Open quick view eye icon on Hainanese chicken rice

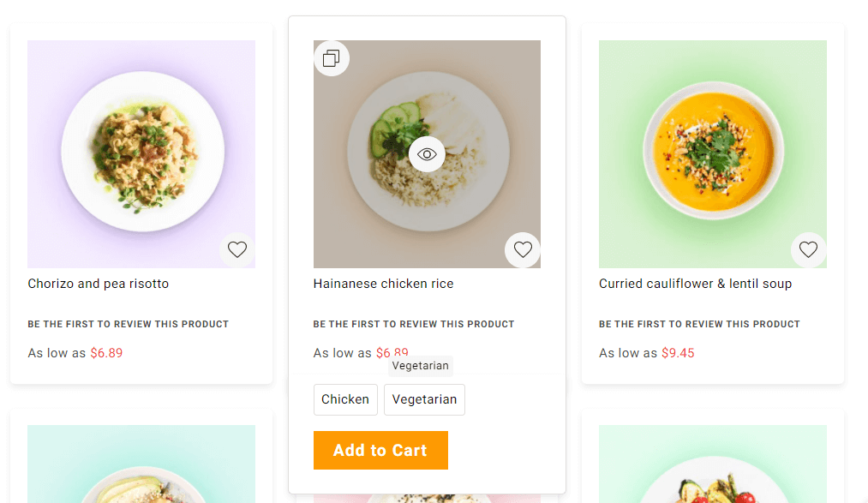[427, 154]
